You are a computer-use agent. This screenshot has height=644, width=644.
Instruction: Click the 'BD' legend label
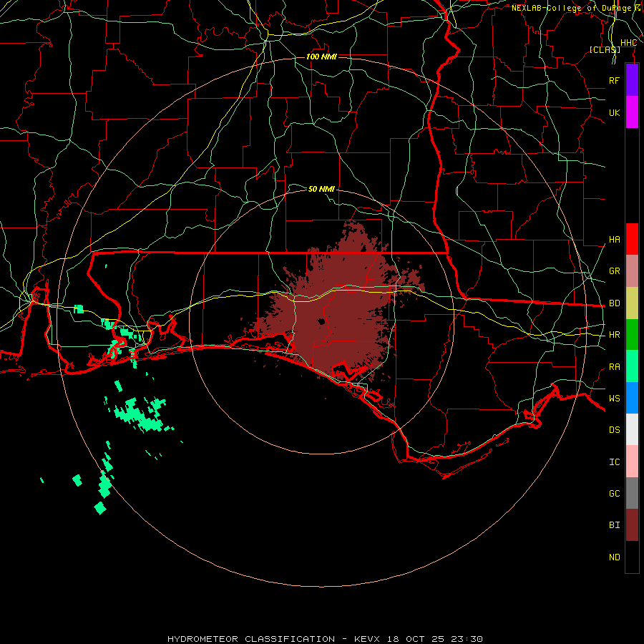pos(614,303)
